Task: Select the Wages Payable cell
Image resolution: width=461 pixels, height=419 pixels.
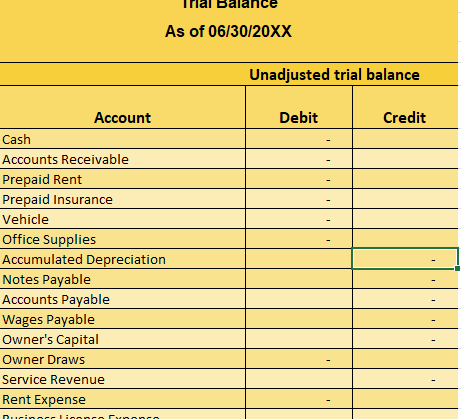Action: click(x=122, y=319)
